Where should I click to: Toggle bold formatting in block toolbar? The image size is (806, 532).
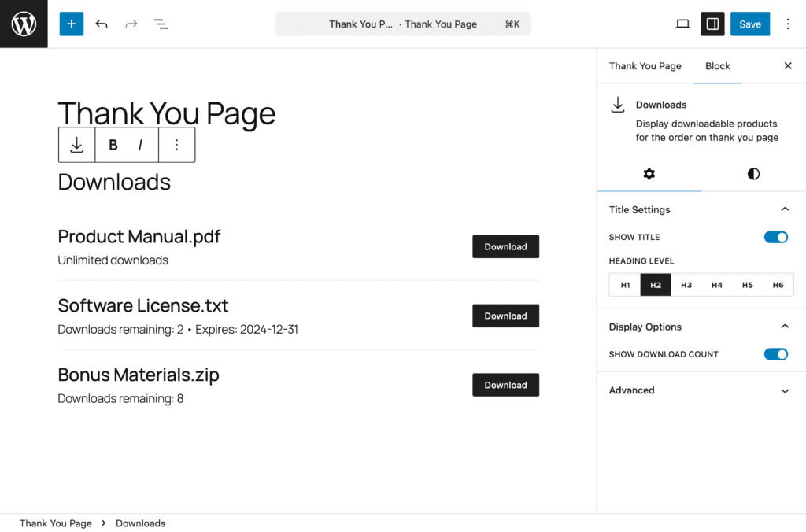click(x=113, y=145)
